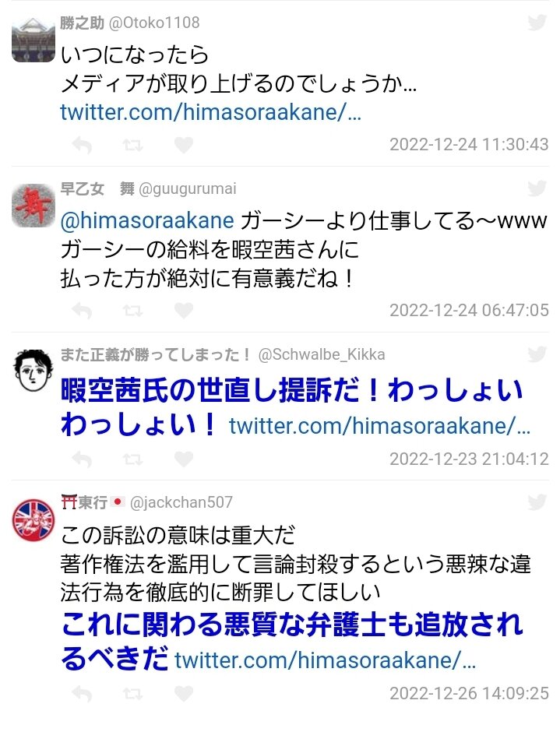This screenshot has width=560, height=732.
Task: Open the Union Jack avatar of @jackchan507
Action: point(33,520)
